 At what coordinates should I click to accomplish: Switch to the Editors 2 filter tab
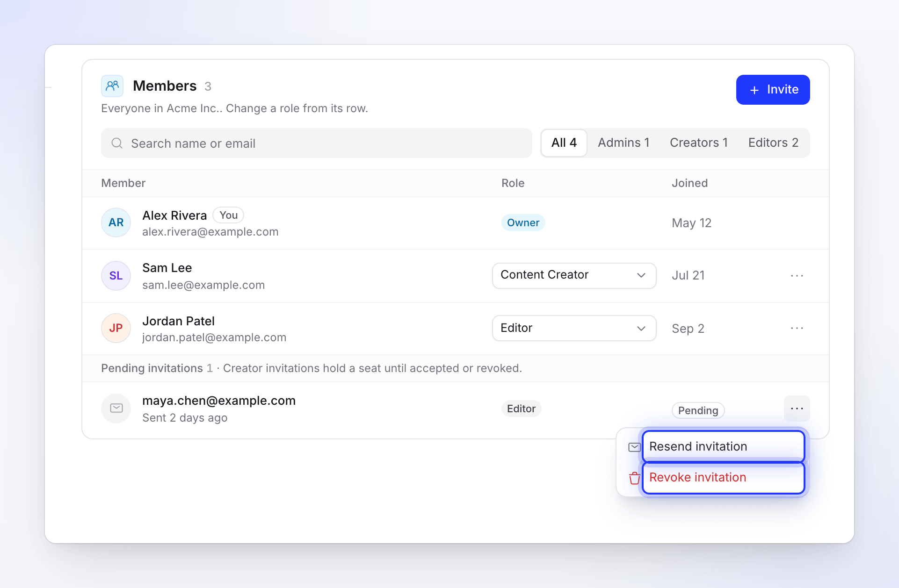click(773, 143)
